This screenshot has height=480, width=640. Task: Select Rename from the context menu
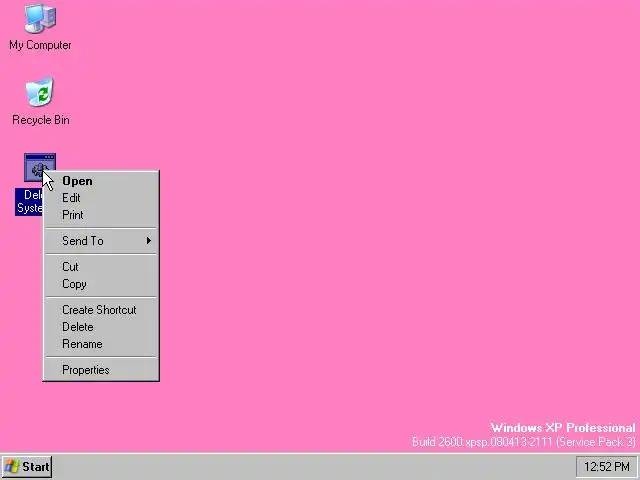point(101,344)
